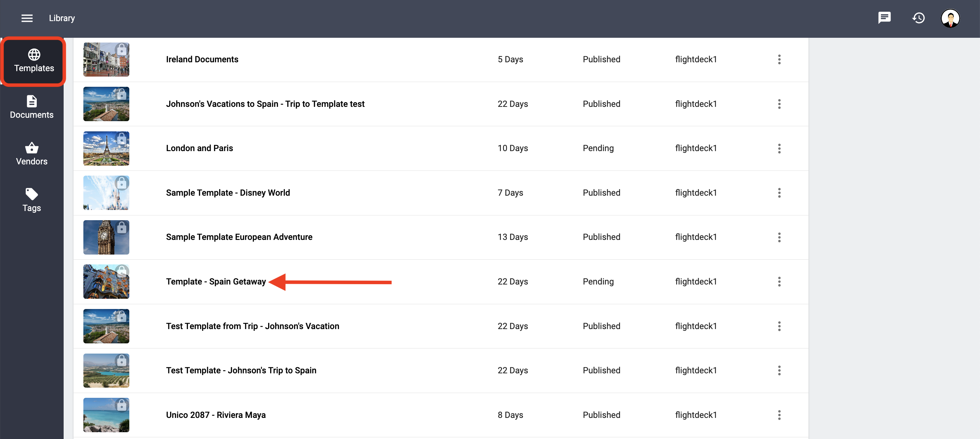The height and width of the screenshot is (439, 980).
Task: Open the London and Paris template
Action: 199,148
